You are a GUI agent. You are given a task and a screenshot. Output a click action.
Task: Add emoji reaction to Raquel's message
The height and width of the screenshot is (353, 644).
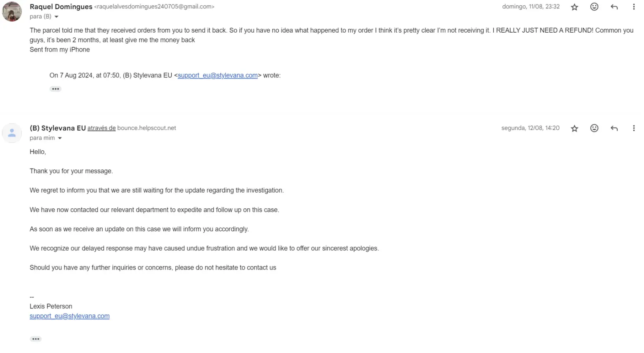594,7
